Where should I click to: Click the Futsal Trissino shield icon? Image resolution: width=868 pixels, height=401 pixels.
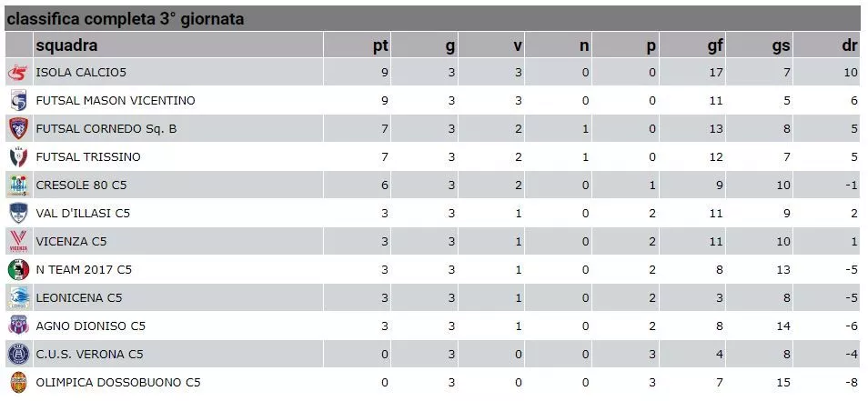pos(18,157)
